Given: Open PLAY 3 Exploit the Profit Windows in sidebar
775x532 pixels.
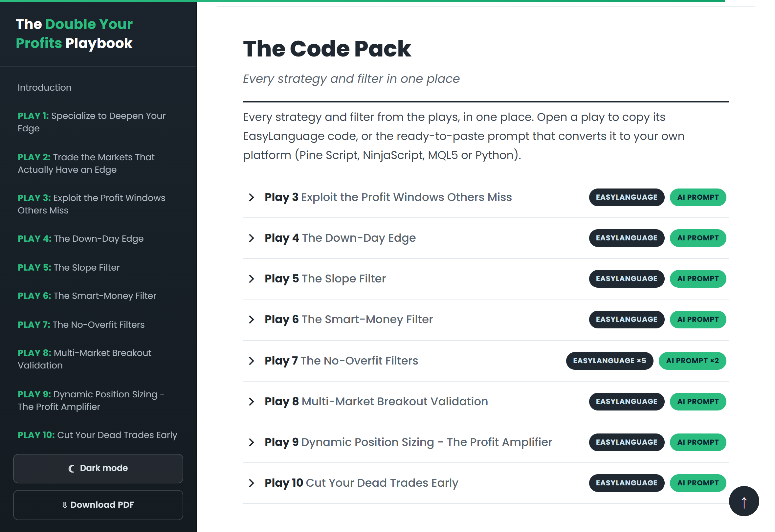Looking at the screenshot, I should (91, 204).
